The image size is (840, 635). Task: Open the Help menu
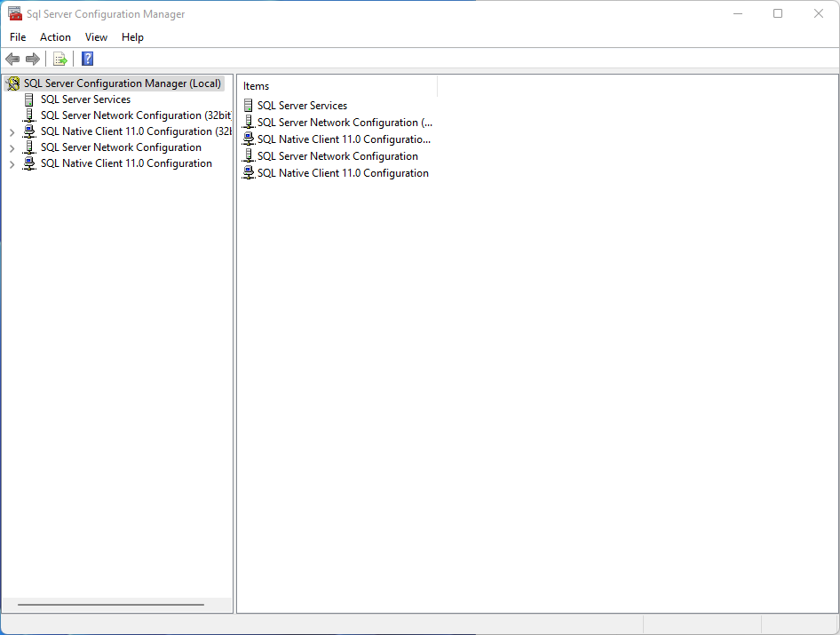(x=132, y=37)
